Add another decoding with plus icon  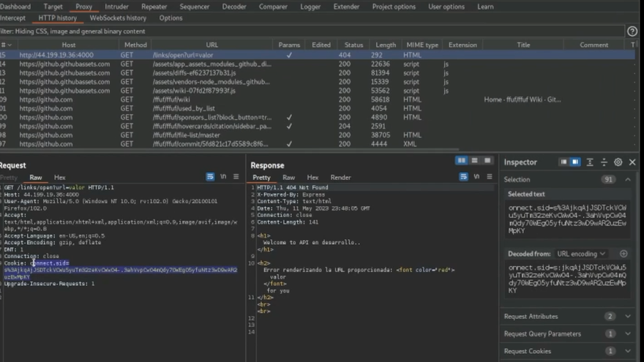[624, 254]
